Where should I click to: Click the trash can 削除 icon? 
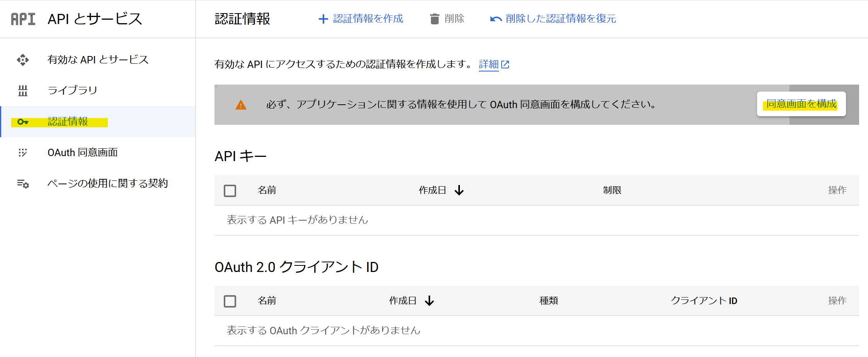[x=435, y=19]
